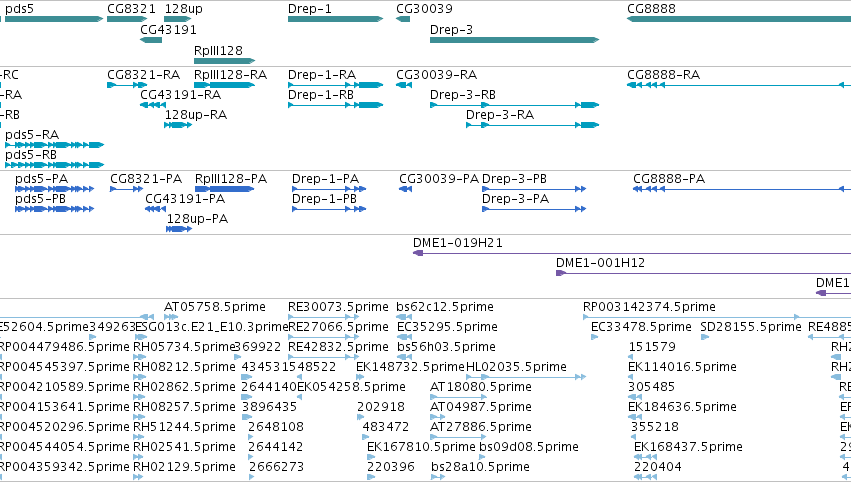Click the RE30073.5prime EST label
The height and width of the screenshot is (482, 851).
338,307
